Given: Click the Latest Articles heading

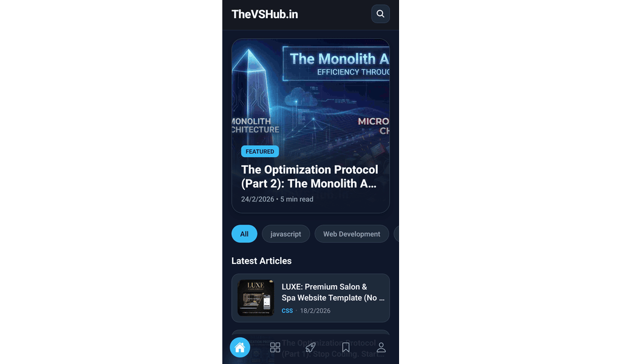Looking at the screenshot, I should [261, 261].
